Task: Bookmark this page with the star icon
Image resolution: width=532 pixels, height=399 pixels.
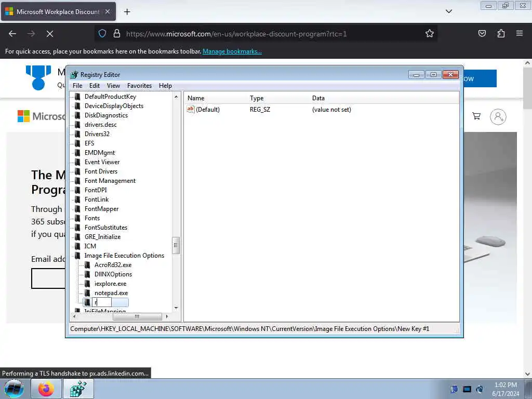Action: tap(430, 33)
